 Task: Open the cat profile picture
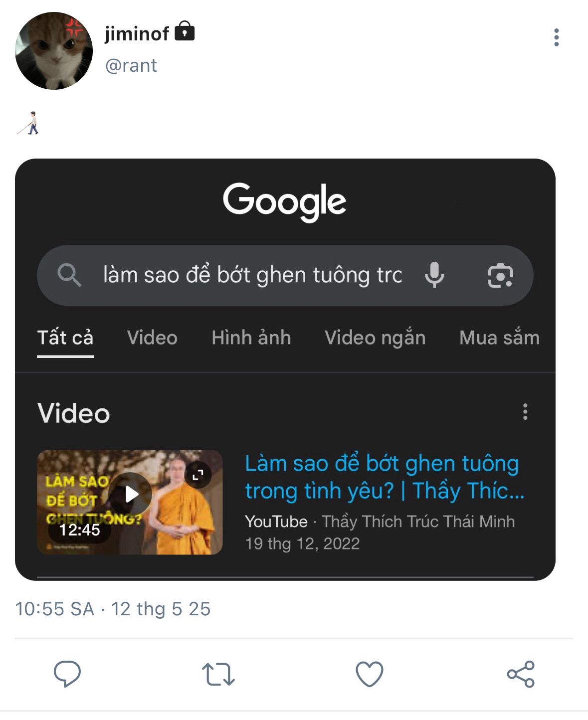54,51
